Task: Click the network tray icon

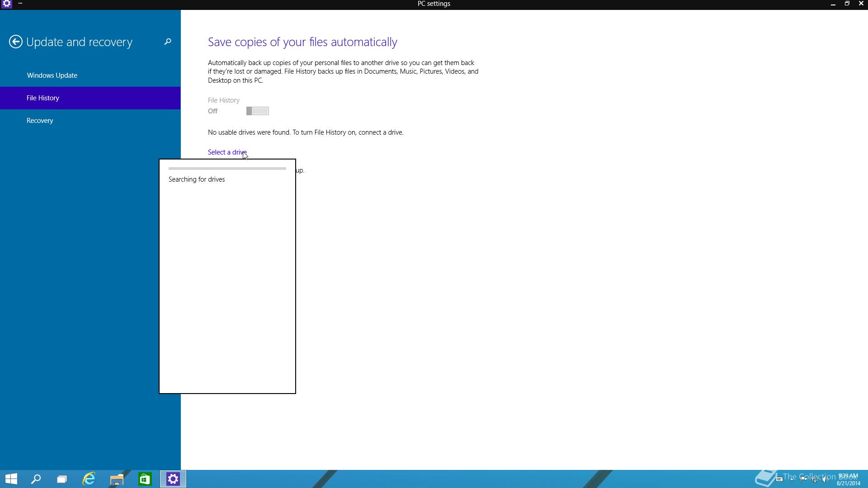Action: pos(815,479)
